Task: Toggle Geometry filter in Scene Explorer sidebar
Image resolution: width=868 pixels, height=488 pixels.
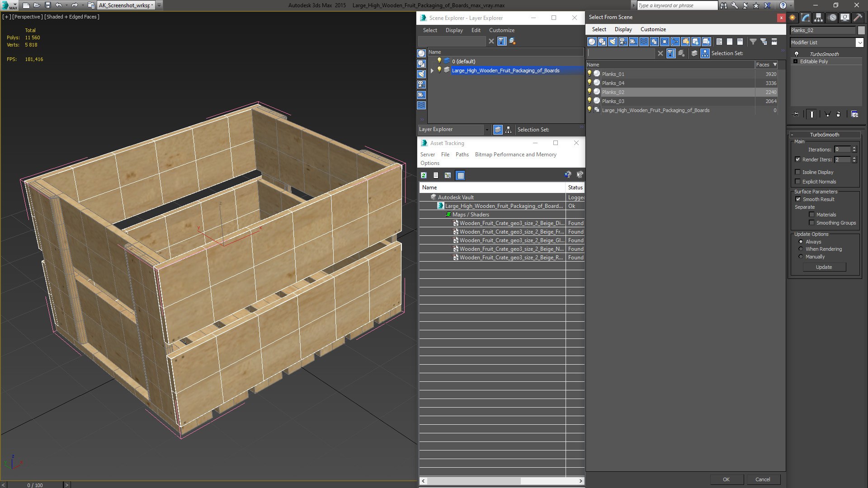Action: pos(421,53)
